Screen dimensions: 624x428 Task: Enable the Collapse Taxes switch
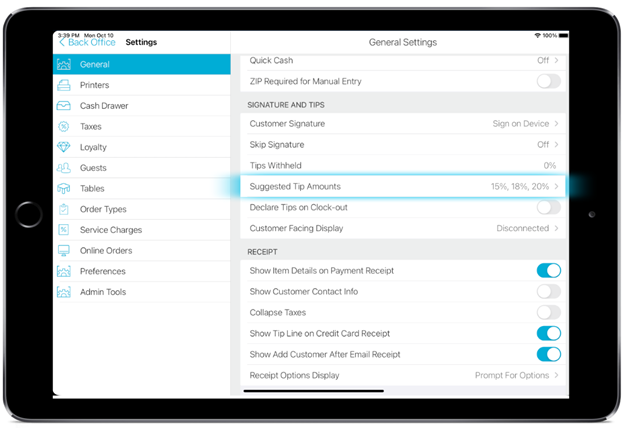(x=548, y=312)
